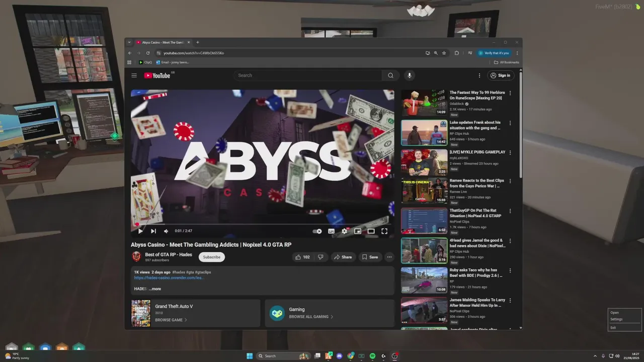Click Verify that it's you profile chip
The image size is (644, 362).
coord(494,53)
